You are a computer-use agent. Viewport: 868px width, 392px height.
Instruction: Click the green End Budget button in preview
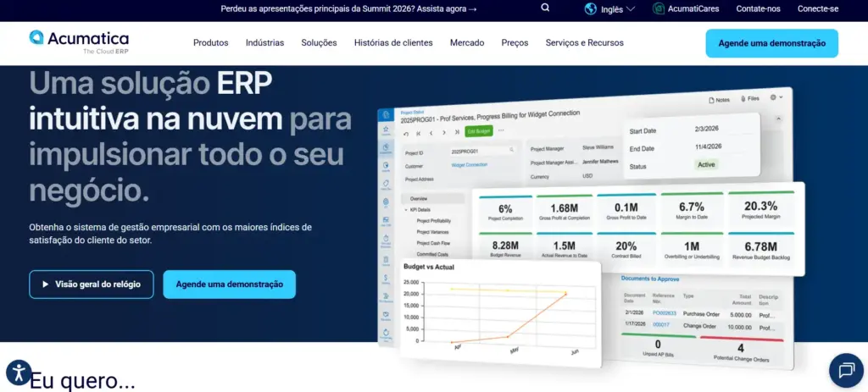pos(478,131)
